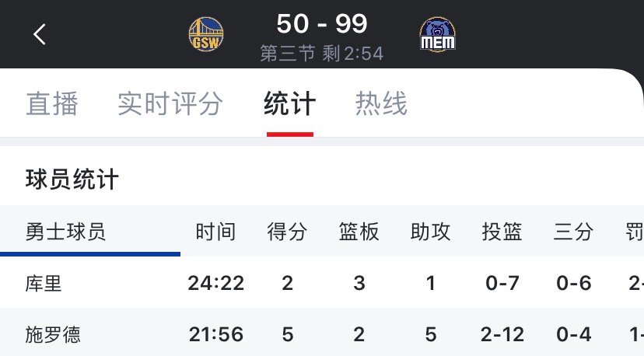Open player 库里 stats row
This screenshot has width=644, height=356.
pyautogui.click(x=322, y=283)
